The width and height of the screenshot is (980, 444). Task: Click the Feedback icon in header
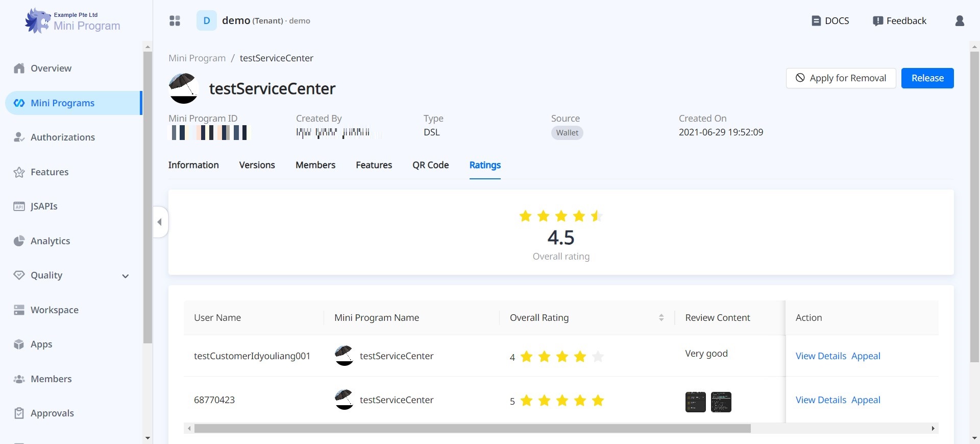(x=878, y=21)
